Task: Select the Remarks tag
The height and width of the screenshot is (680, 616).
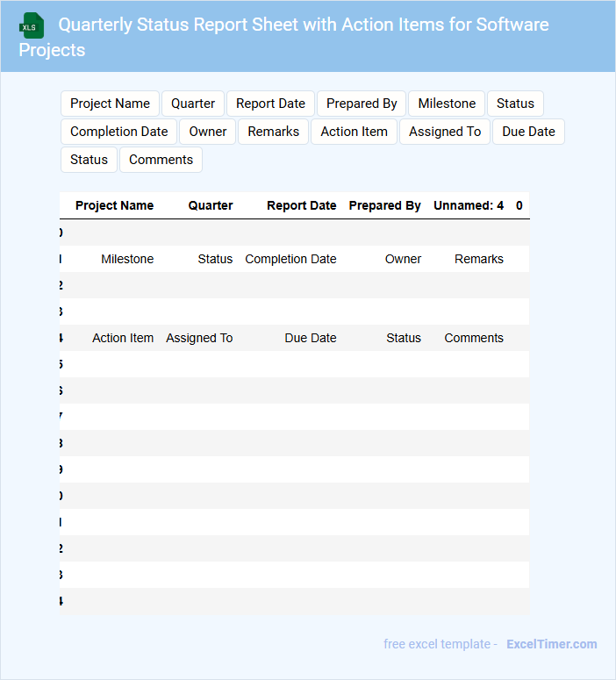Action: tap(273, 132)
